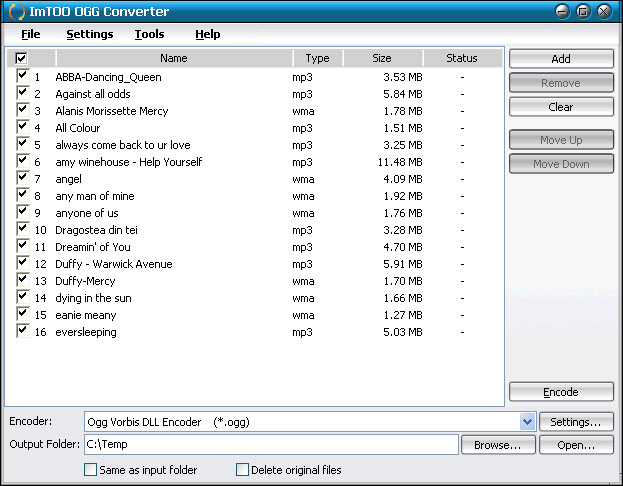Sort list by Name column header
The width and height of the screenshot is (623, 486).
(174, 58)
